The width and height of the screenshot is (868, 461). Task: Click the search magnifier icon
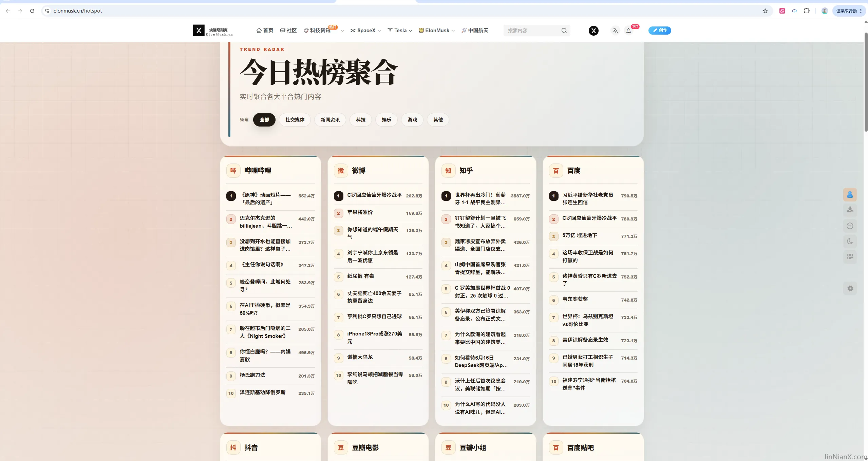(x=564, y=31)
